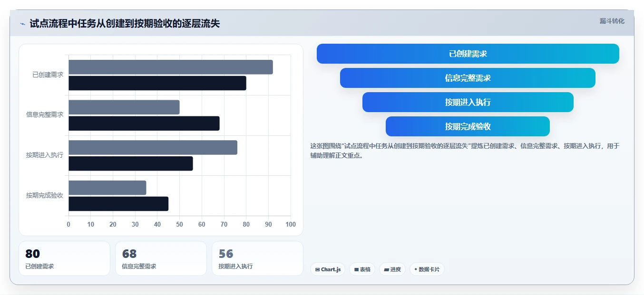Select the Chart.js tag chip

pos(328,269)
